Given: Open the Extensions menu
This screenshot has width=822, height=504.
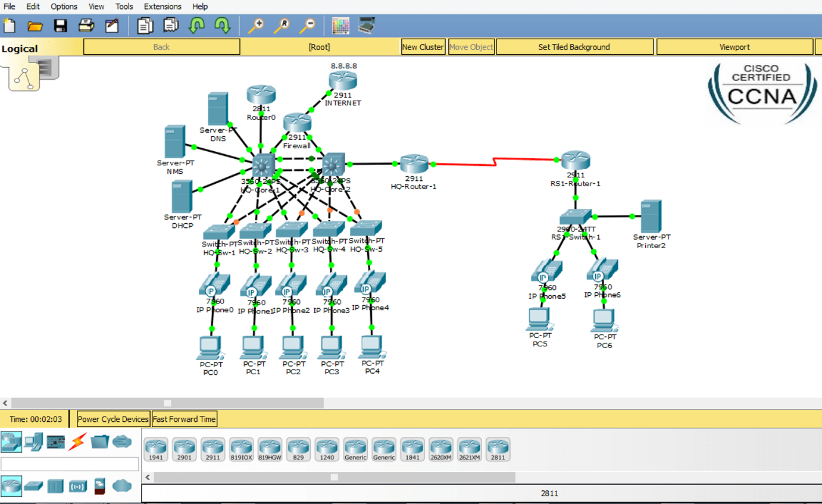Looking at the screenshot, I should pyautogui.click(x=162, y=7).
